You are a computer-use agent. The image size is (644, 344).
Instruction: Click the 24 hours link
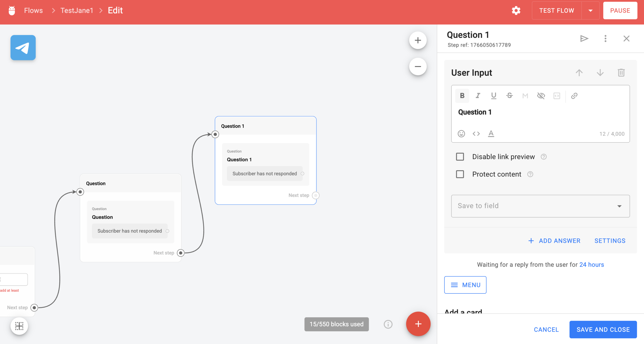coord(591,265)
